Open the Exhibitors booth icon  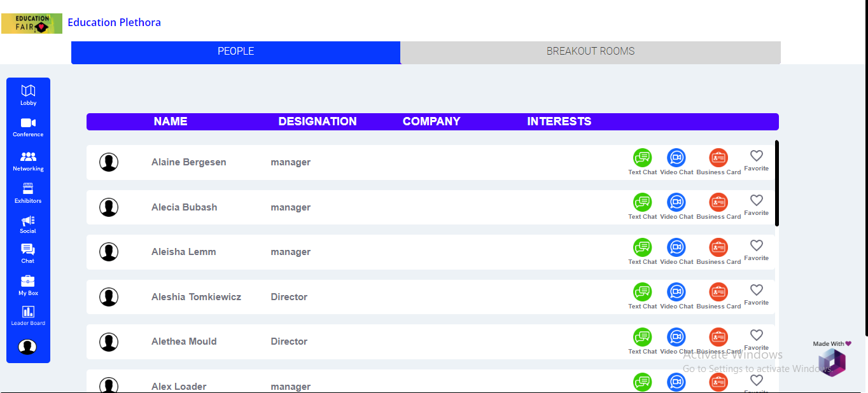pyautogui.click(x=28, y=189)
